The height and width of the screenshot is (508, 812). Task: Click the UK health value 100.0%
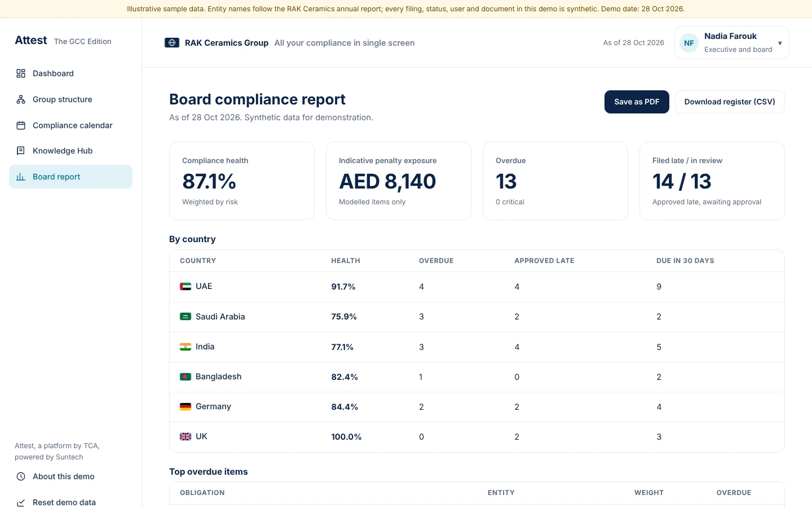(346, 437)
